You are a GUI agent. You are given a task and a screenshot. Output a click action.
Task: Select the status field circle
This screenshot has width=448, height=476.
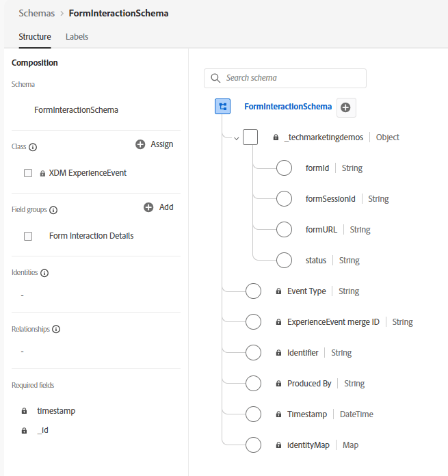pyautogui.click(x=284, y=260)
